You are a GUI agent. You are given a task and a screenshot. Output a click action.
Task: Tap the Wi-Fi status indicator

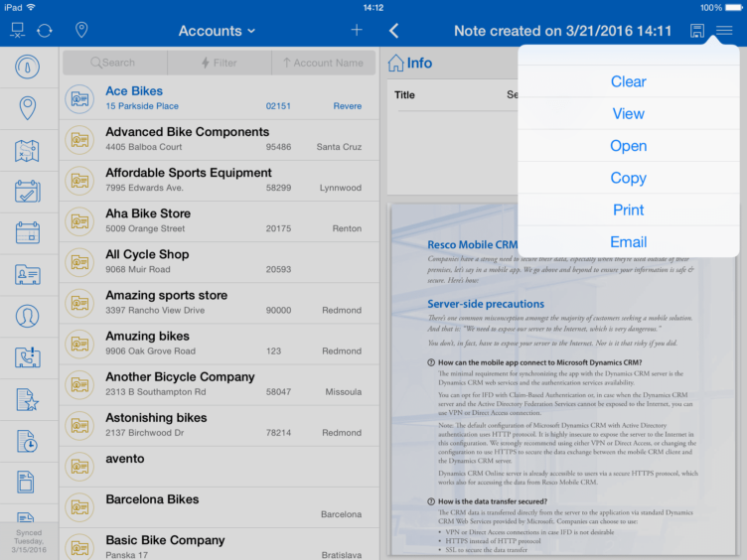pos(32,7)
